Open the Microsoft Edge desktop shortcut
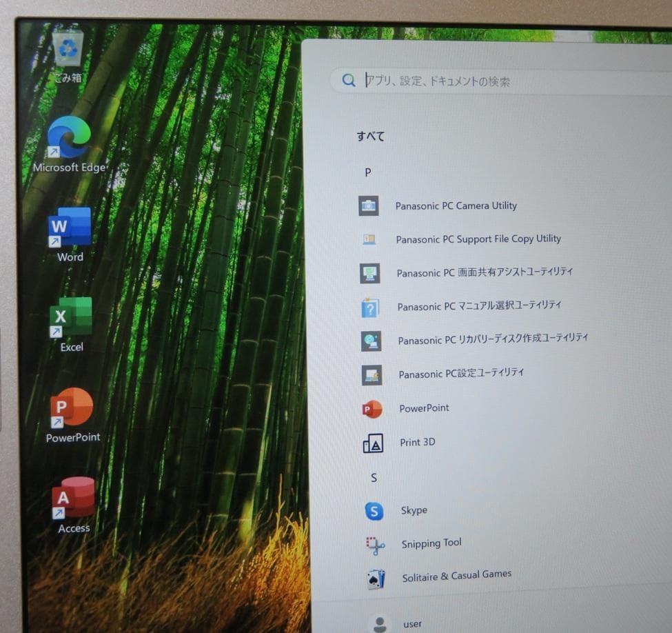Screen dimensions: 672x633 (70, 145)
